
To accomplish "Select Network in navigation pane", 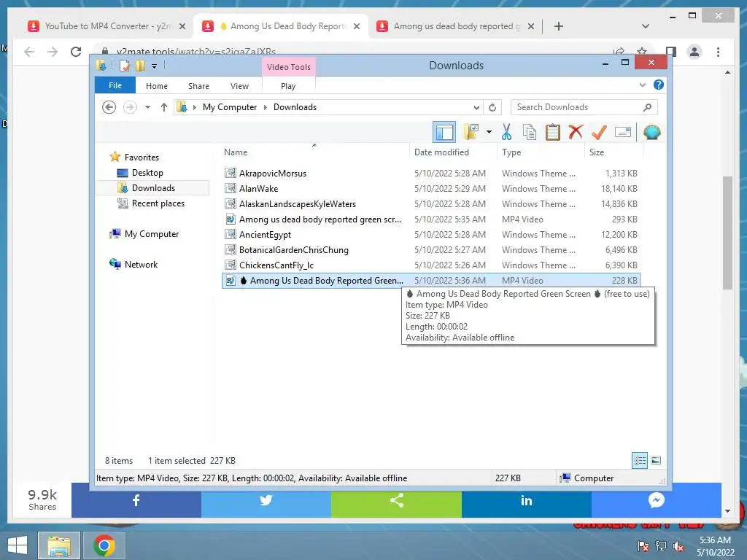I will click(x=141, y=264).
